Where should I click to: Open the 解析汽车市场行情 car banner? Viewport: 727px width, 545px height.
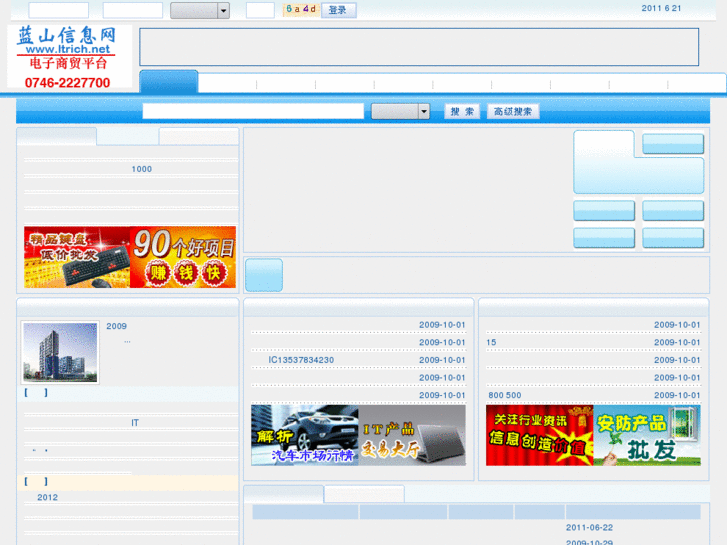pyautogui.click(x=305, y=435)
